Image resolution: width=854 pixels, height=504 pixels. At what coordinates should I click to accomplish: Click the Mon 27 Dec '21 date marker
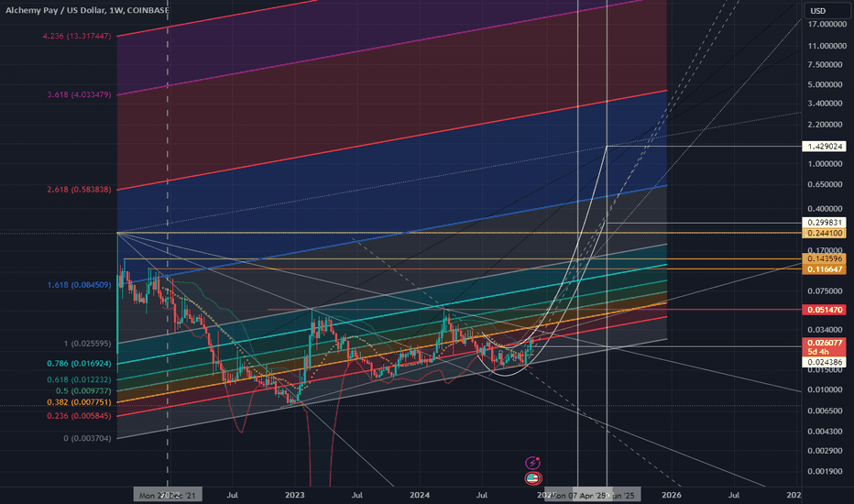coord(168,495)
